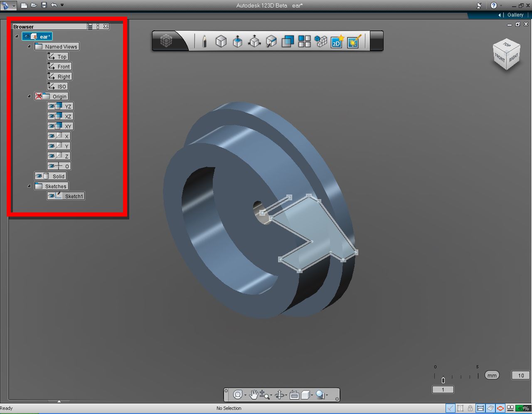532x414 pixels.
Task: Click the sparkle material effects toolbar icon
Action: 353,41
